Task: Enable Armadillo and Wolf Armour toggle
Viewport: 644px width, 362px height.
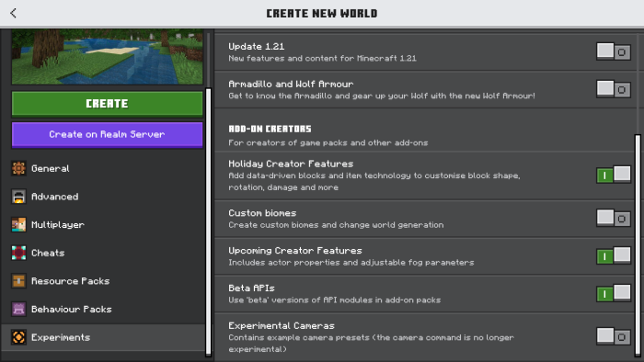Action: tap(614, 89)
